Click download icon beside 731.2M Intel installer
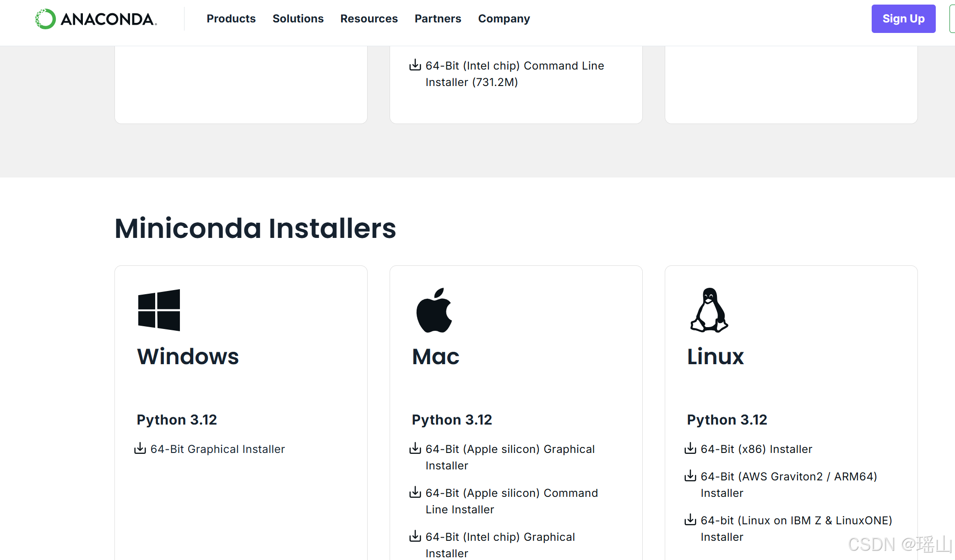The height and width of the screenshot is (560, 955). click(x=415, y=65)
